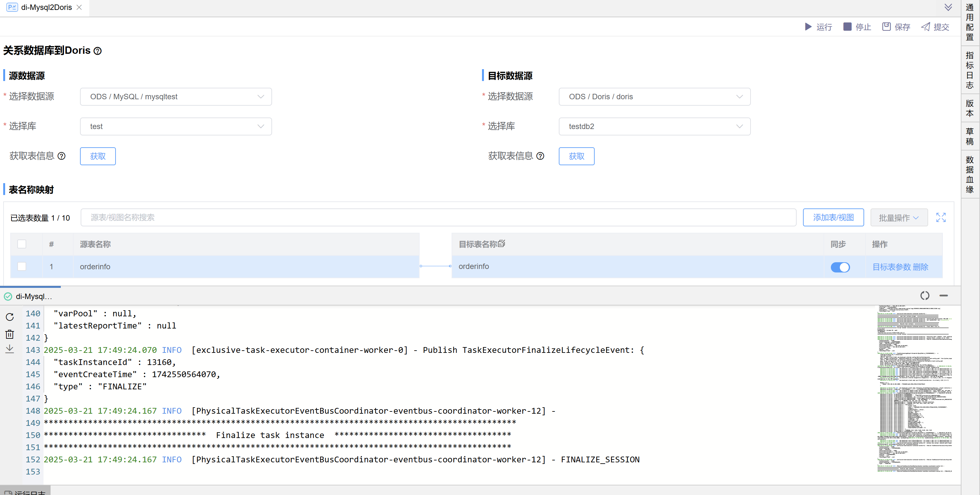Screen dimensions: 980x495
Task: Open the source datasource dropdown ODS/MySQL/mysqltest
Action: pos(176,97)
